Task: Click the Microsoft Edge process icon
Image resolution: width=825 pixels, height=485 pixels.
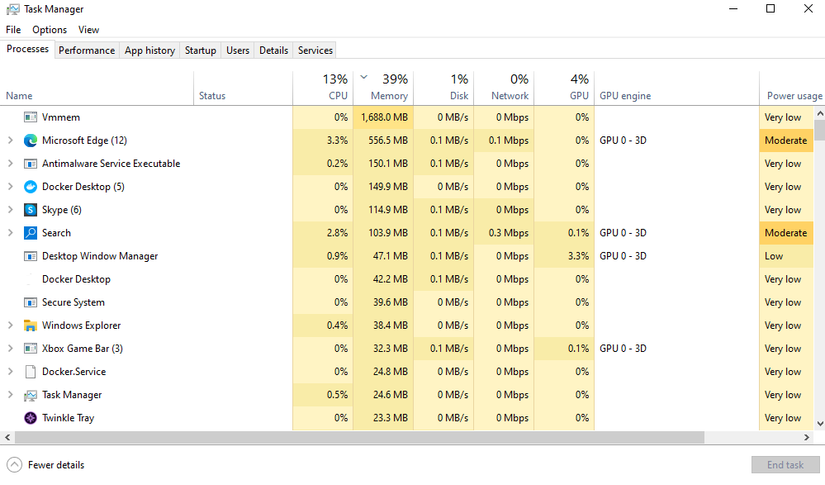Action: 30,141
